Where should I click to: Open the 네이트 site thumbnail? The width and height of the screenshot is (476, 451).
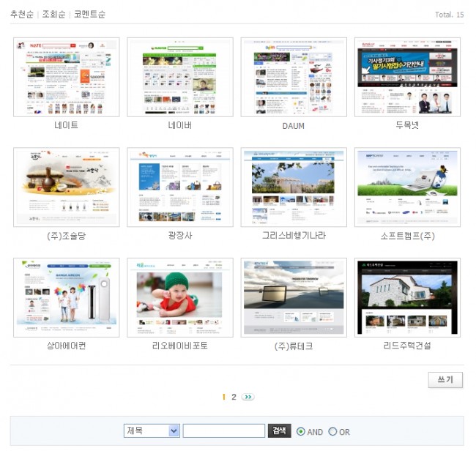click(66, 77)
